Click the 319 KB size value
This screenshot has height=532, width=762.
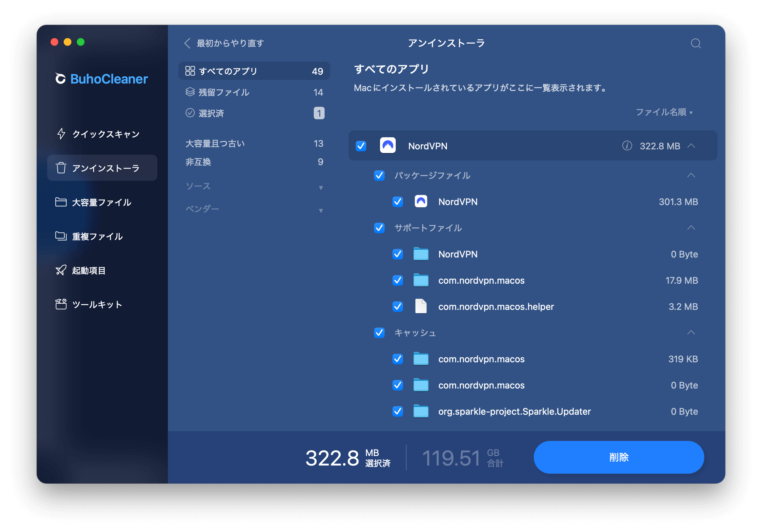[683, 359]
